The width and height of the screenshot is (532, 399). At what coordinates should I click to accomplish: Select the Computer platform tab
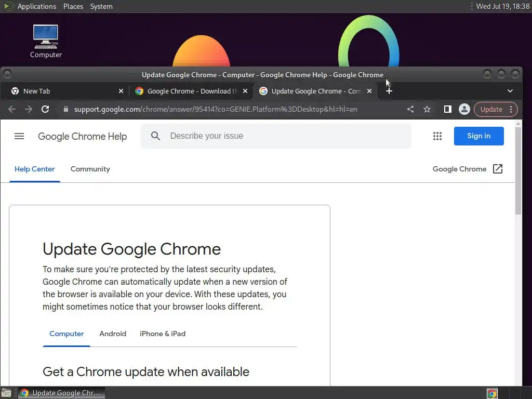(66, 334)
